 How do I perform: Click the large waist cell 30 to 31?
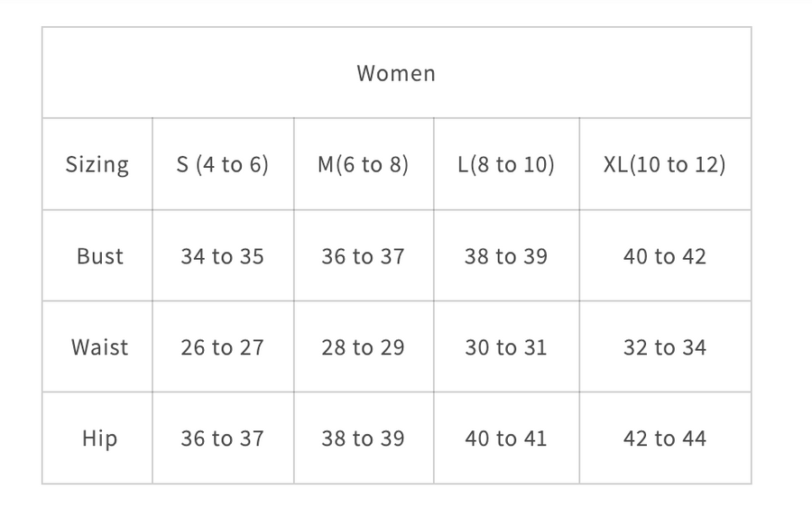(x=506, y=347)
